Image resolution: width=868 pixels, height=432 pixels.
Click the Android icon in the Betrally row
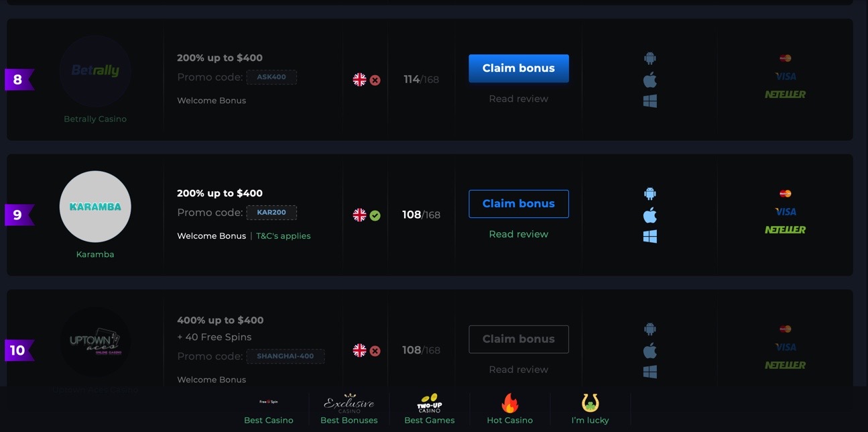click(649, 58)
